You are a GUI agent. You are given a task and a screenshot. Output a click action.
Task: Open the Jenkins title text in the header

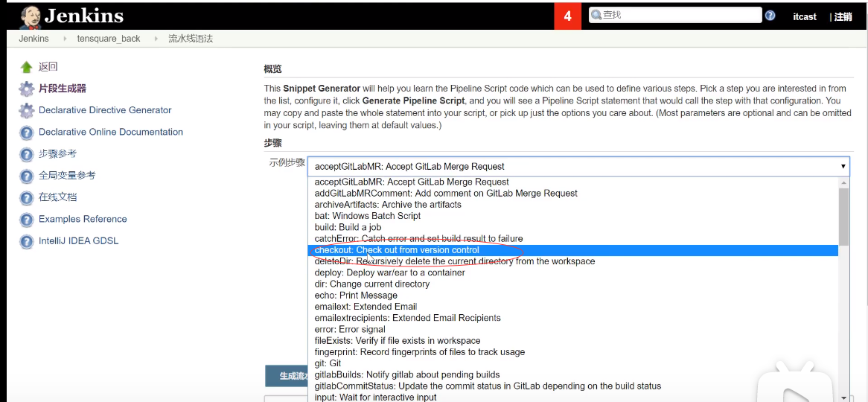pos(84,16)
